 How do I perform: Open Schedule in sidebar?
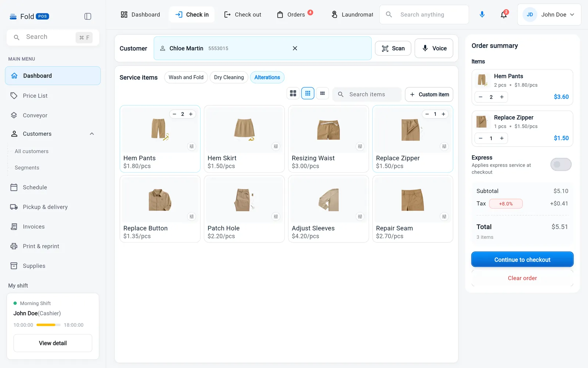tap(53, 187)
